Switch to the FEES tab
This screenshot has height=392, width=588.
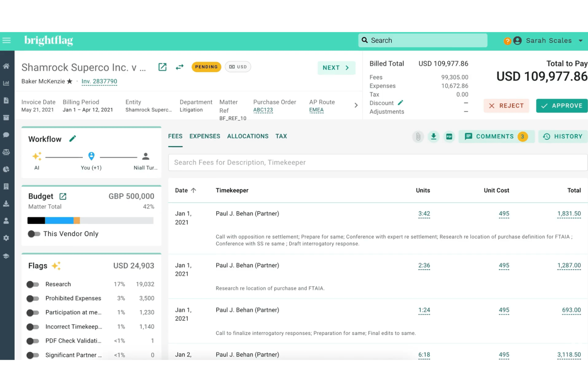pos(175,136)
